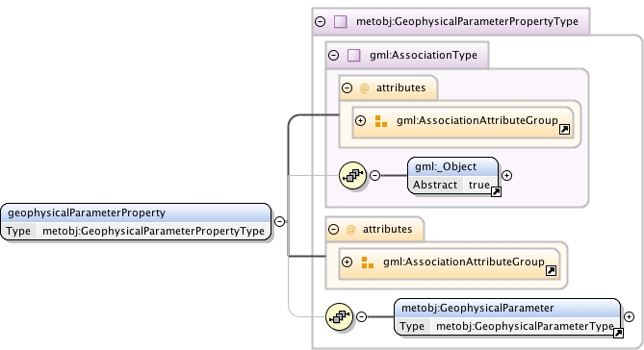Collapse attributes section inside gml:AssociationType
The image size is (644, 350).
pyautogui.click(x=348, y=87)
